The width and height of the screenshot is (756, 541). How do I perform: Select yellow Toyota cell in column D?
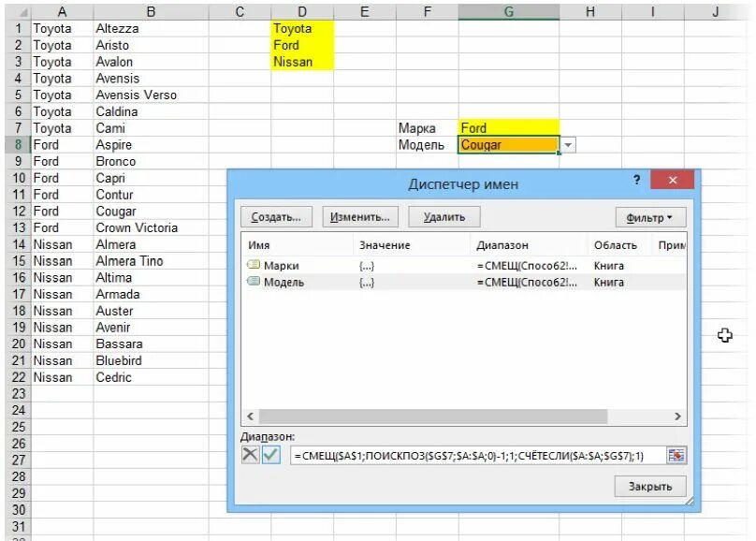click(x=302, y=28)
